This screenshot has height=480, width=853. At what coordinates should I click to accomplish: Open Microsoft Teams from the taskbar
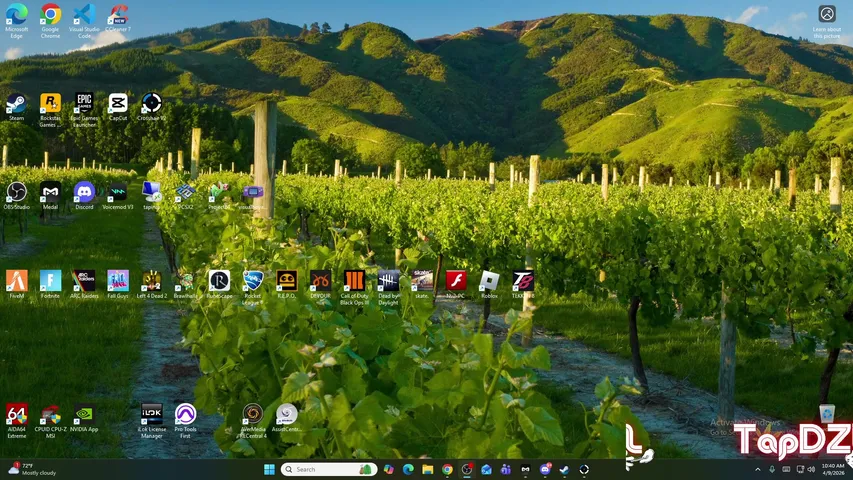(506, 469)
